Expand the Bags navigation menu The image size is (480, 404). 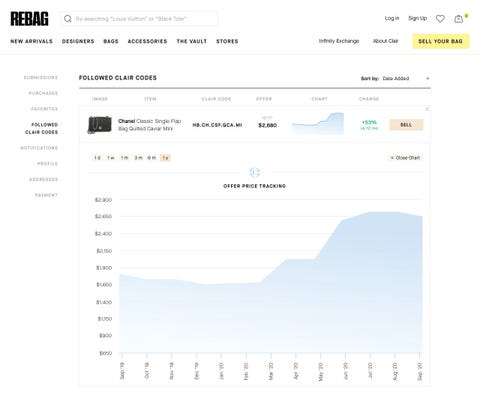point(111,41)
